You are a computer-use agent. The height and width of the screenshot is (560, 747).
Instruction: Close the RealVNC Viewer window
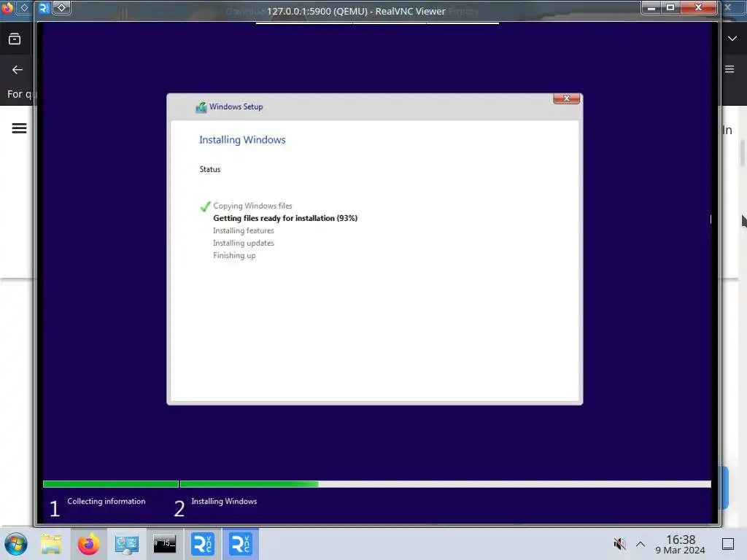coord(698,7)
